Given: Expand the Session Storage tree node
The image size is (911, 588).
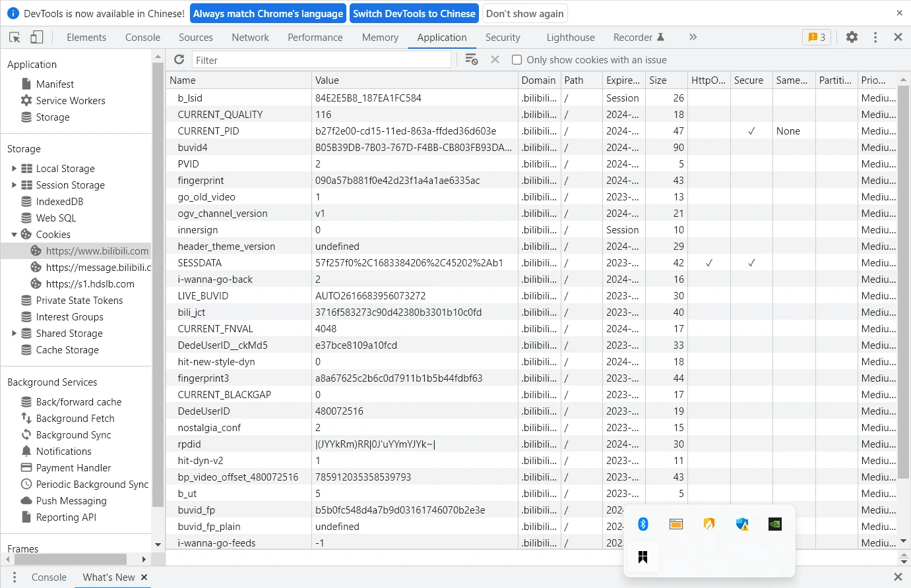Looking at the screenshot, I should click(x=14, y=185).
